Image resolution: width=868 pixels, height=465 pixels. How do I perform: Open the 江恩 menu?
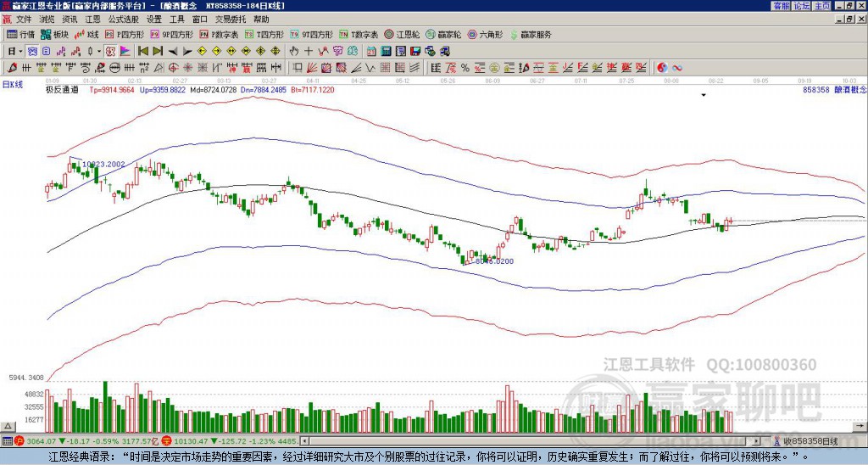93,20
